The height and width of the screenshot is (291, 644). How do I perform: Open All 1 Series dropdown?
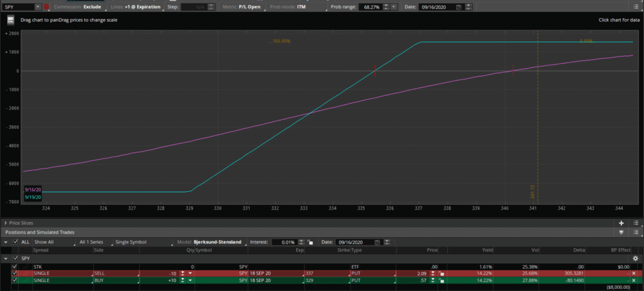96,242
